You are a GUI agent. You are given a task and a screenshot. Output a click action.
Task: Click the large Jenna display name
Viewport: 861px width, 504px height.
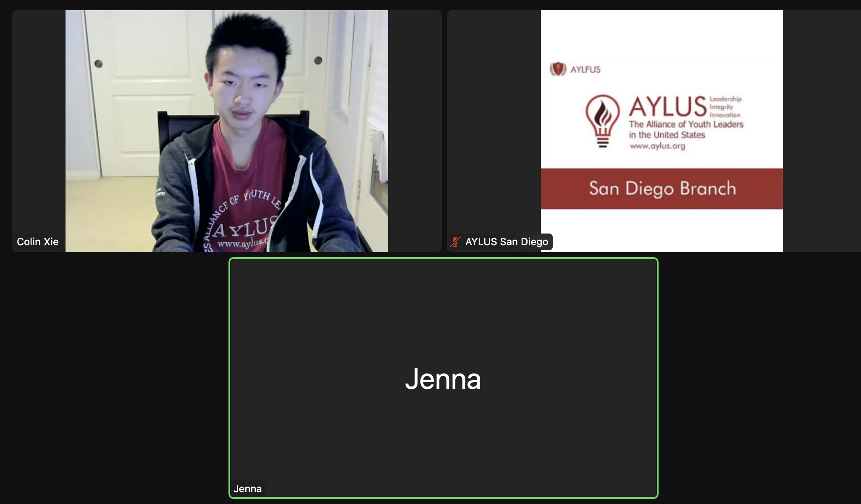pyautogui.click(x=443, y=379)
